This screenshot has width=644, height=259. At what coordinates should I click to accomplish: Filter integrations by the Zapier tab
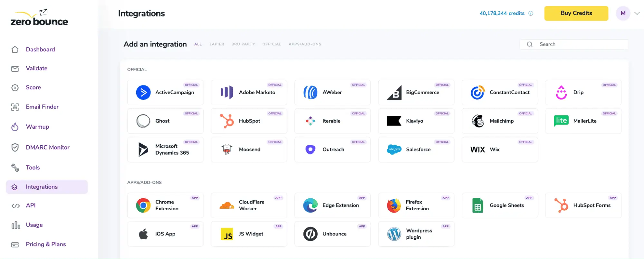pos(216,44)
